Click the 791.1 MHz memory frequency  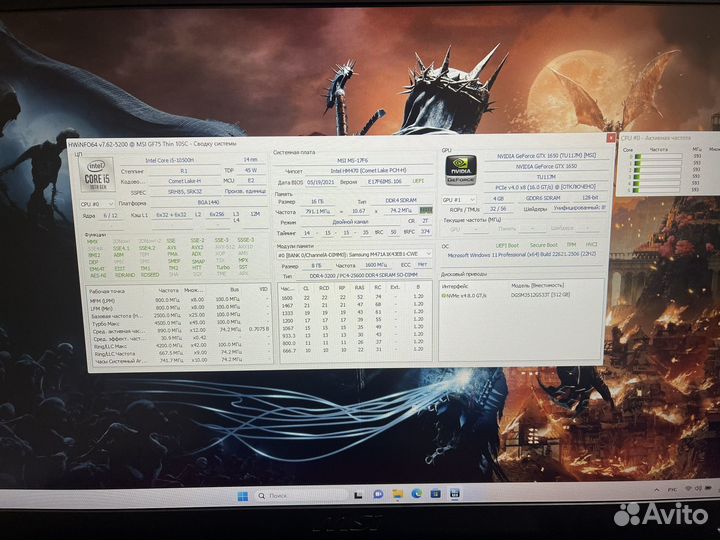pyautogui.click(x=317, y=212)
